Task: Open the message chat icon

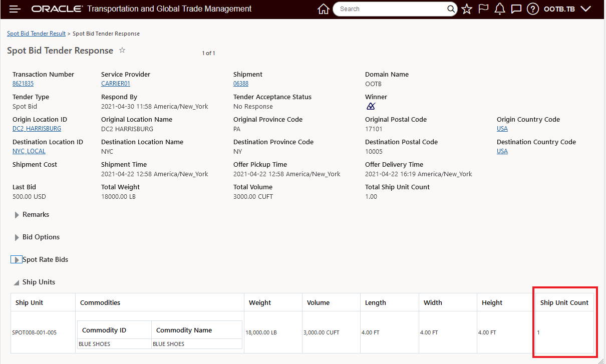Action: [516, 9]
